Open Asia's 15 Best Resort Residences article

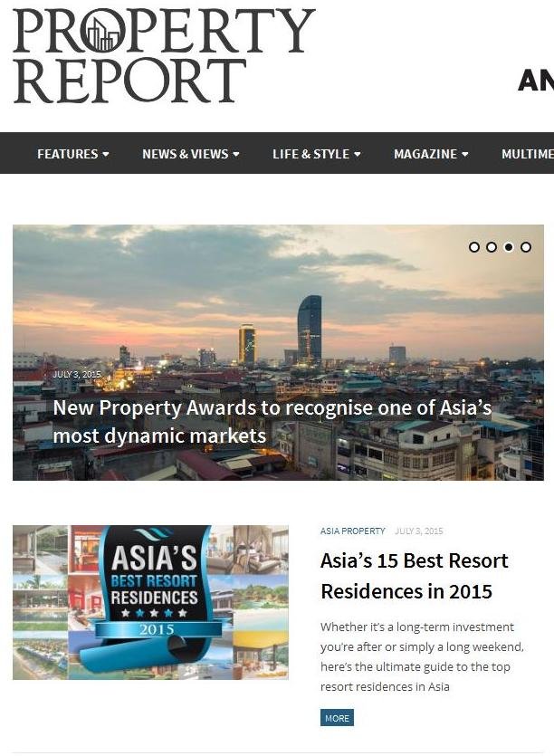(x=415, y=576)
